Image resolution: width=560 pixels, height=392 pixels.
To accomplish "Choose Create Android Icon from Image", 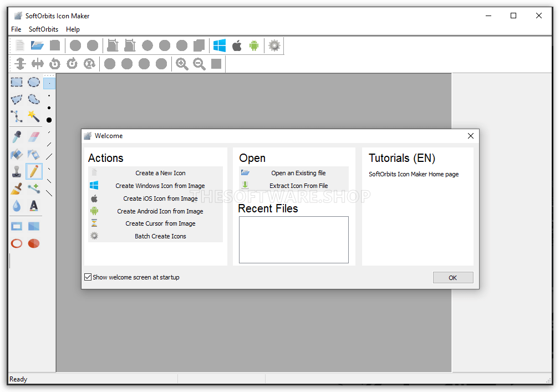I will [x=155, y=211].
